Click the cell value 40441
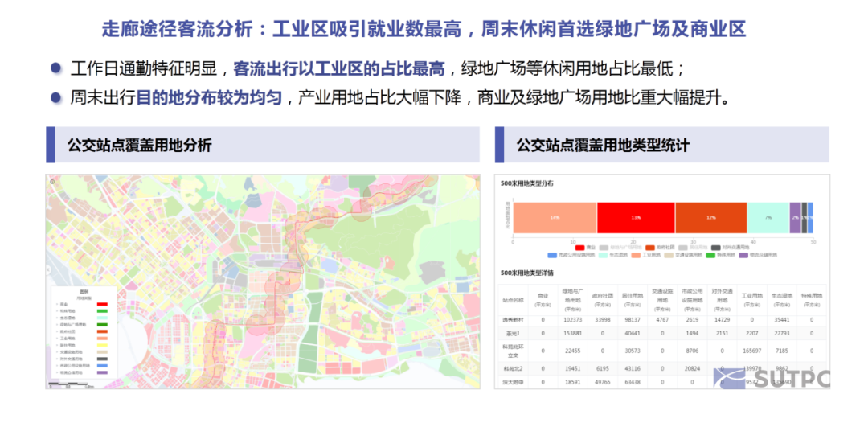The height and width of the screenshot is (427, 868). tap(631, 332)
